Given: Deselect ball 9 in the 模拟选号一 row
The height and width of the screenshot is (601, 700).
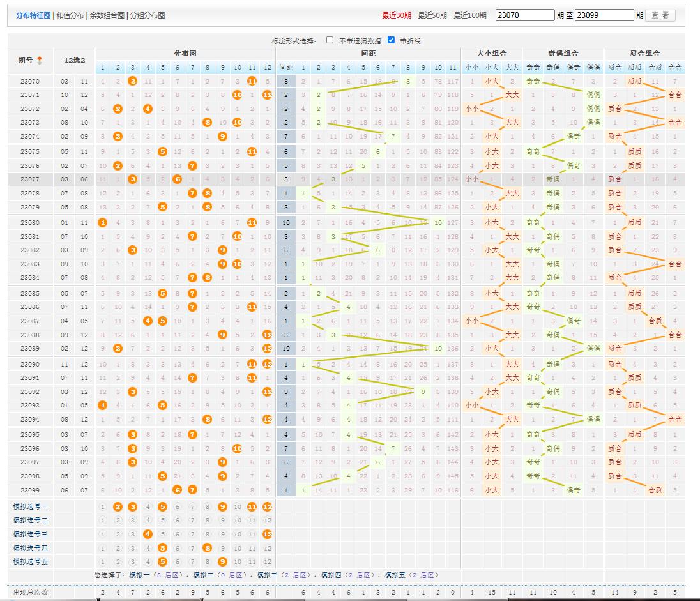Looking at the screenshot, I should [222, 506].
